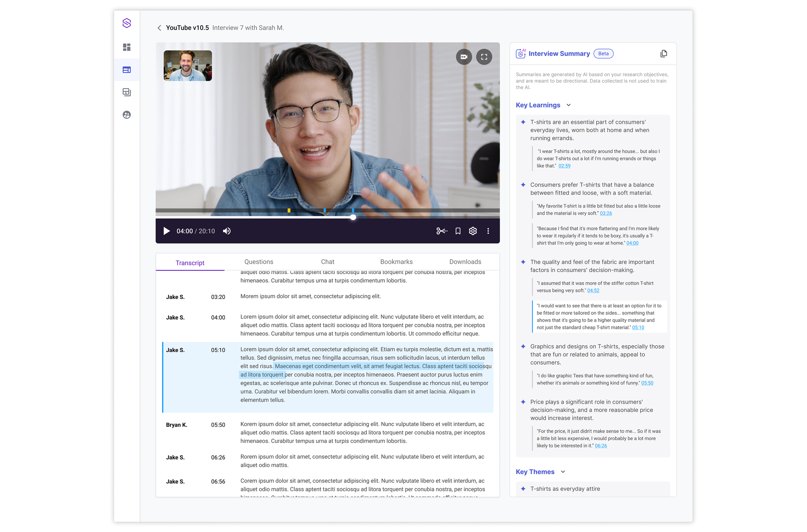Open the globe-face icon in sidebar
The image size is (807, 532).
tap(127, 115)
